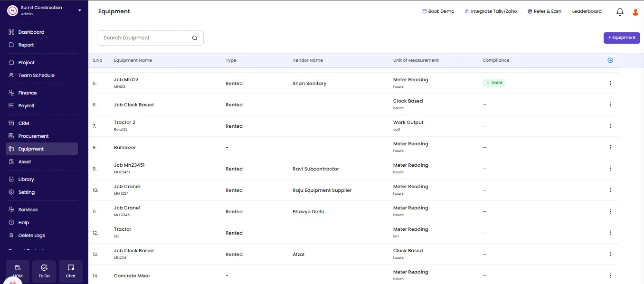This screenshot has height=284, width=644.
Task: Click the Asset sidebar icon
Action: pos(11,162)
